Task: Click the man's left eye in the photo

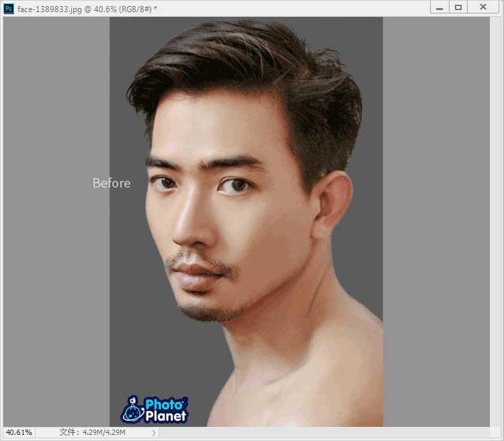Action: pos(235,185)
